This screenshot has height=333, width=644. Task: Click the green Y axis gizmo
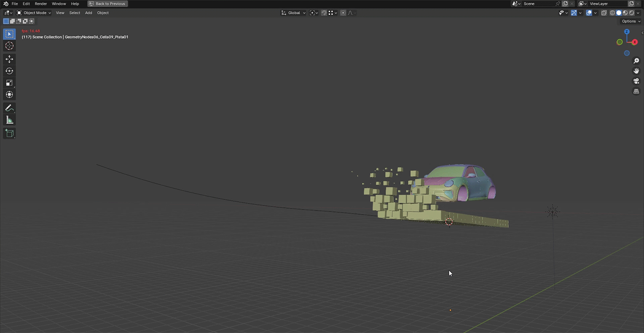click(x=620, y=42)
